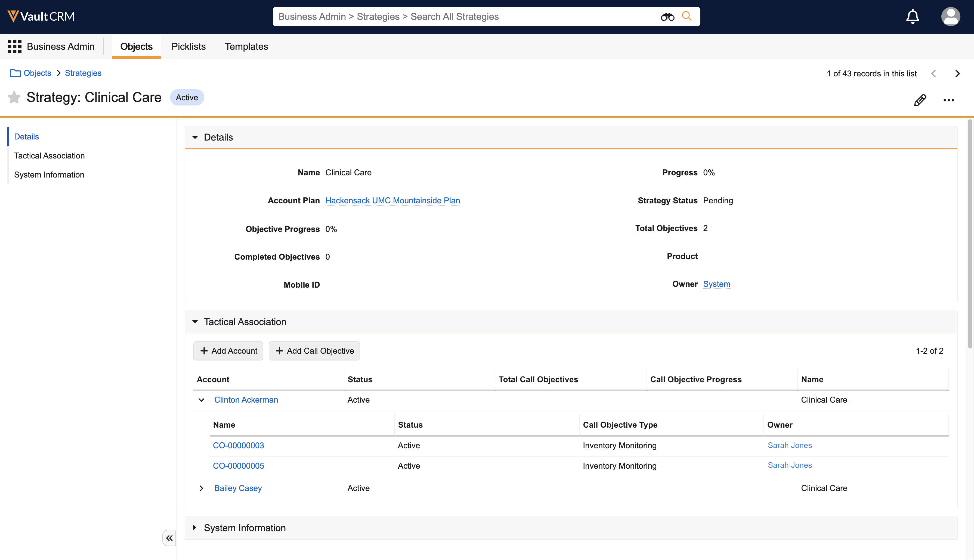Click the Add Call Objective button
Image resolution: width=974 pixels, height=560 pixels.
click(x=314, y=351)
